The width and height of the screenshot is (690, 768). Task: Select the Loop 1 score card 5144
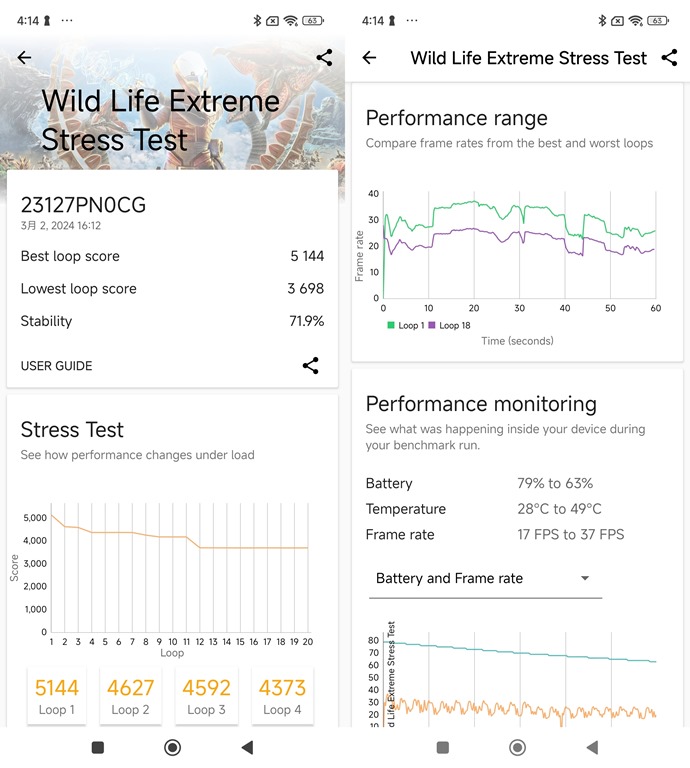(57, 695)
